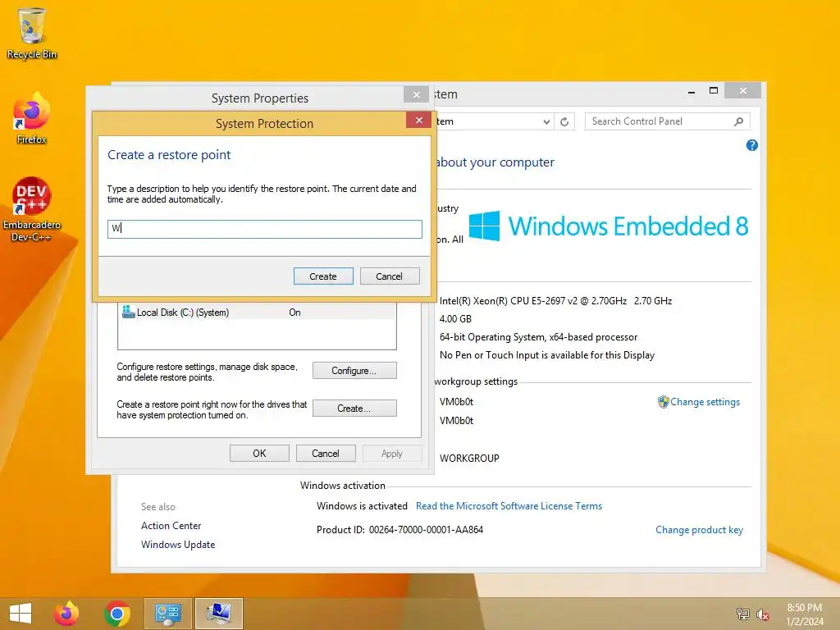Viewport: 840px width, 630px height.
Task: Click the Configure... button
Action: [354, 371]
